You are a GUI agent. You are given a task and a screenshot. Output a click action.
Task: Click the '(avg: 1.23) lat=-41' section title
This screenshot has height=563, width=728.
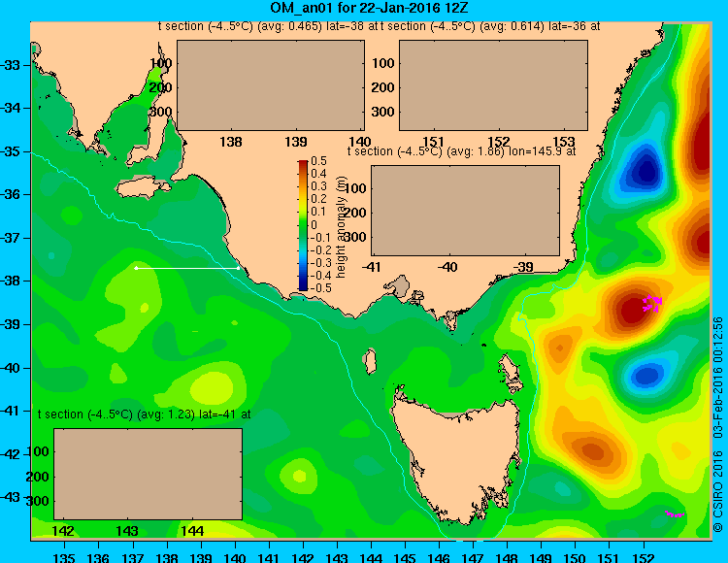click(x=145, y=414)
